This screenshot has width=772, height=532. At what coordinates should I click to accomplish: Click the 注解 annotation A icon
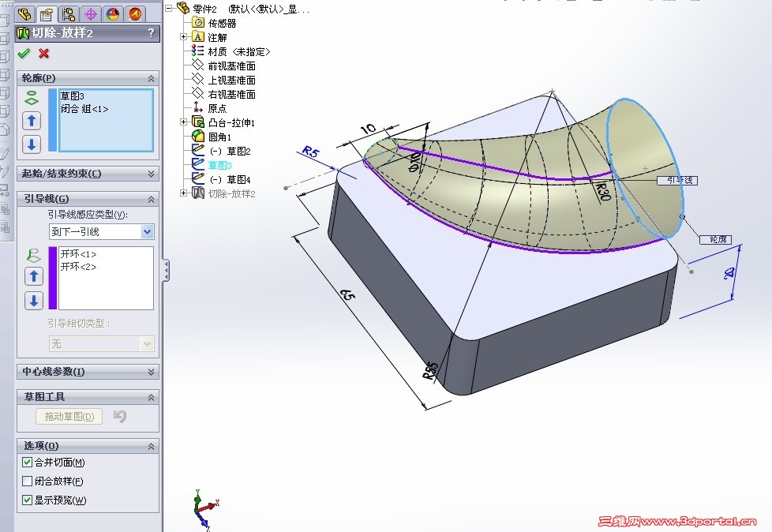[x=197, y=37]
